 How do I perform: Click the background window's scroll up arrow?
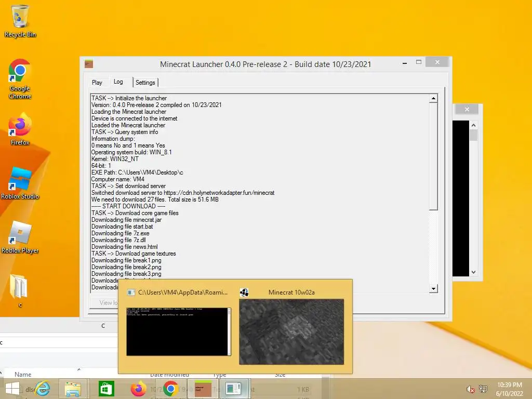(474, 125)
